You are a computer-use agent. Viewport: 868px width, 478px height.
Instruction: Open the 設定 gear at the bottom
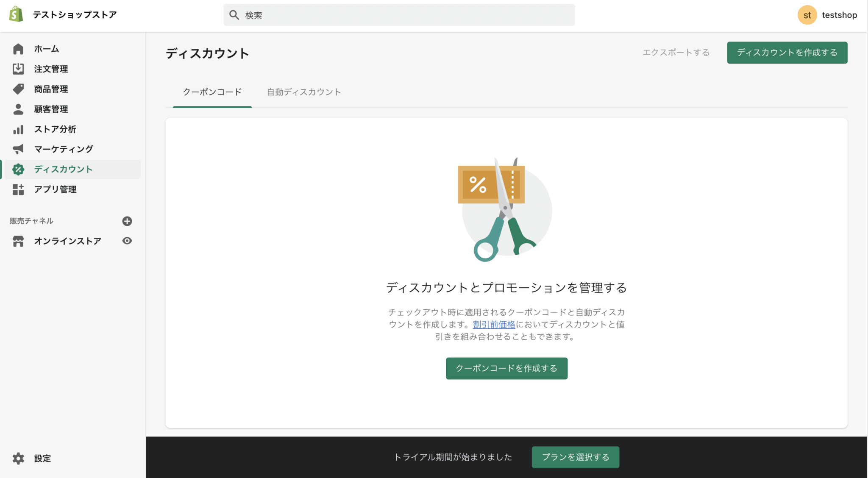tap(18, 458)
